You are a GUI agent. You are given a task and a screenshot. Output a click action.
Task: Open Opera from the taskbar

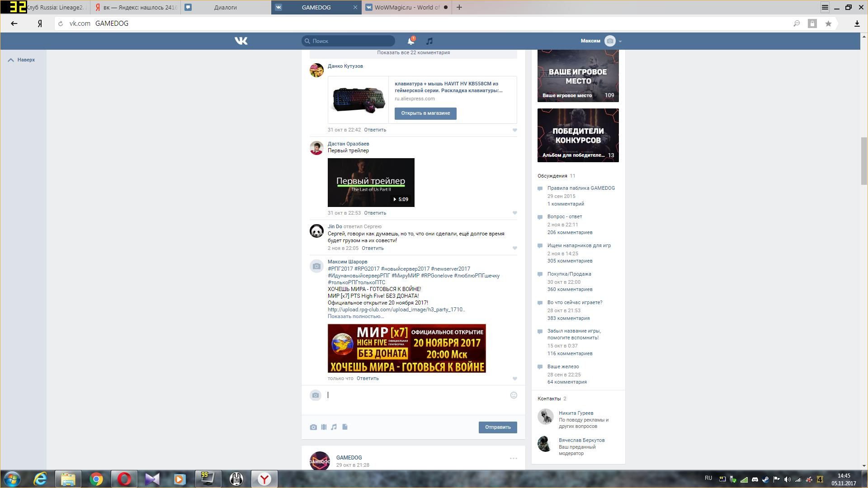(x=124, y=479)
